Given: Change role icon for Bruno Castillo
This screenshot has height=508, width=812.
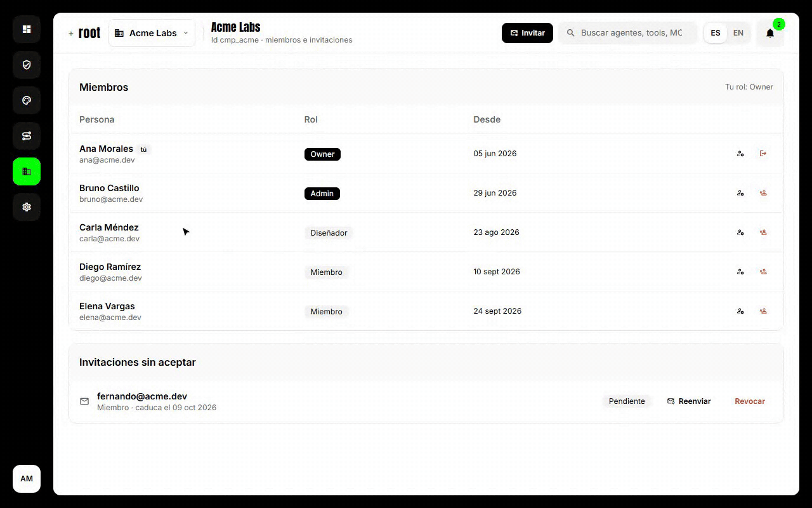Looking at the screenshot, I should 740,193.
